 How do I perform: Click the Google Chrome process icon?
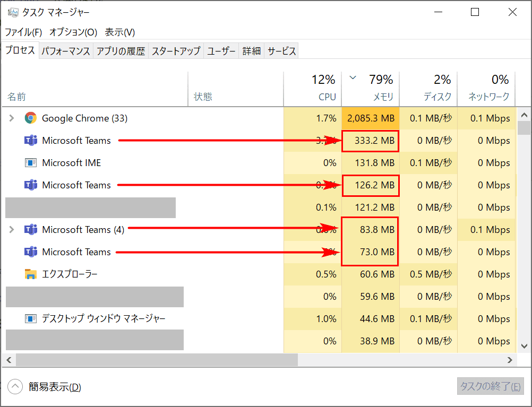pos(31,118)
